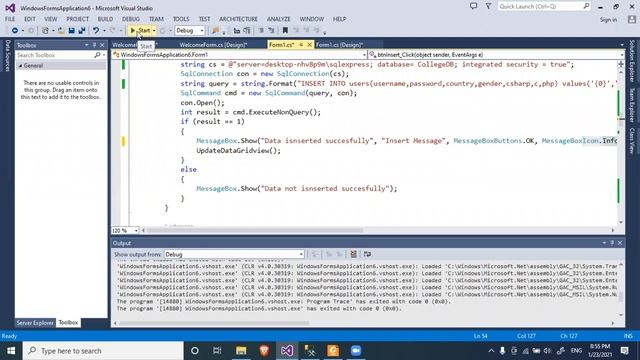Click the Windows 'Type here to search' box
Screen dimensions: 640x360
tap(103, 351)
